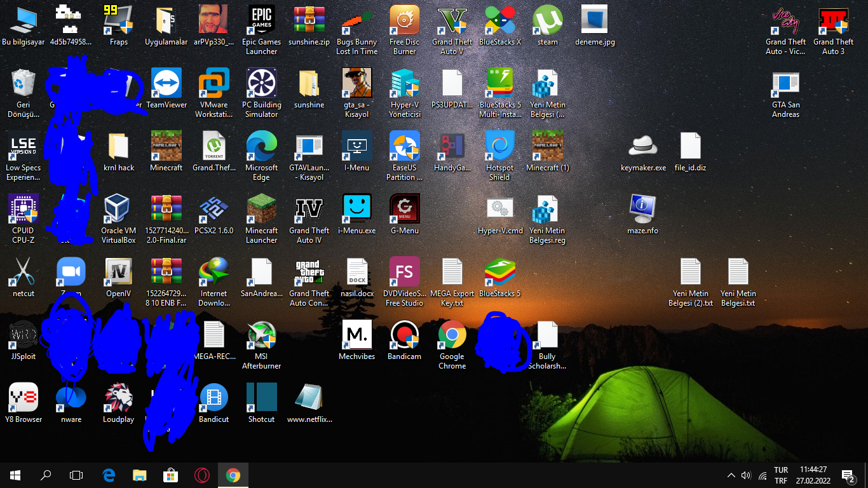Select the Grand.Thef torrent file
This screenshot has height=488, width=868.
(214, 152)
